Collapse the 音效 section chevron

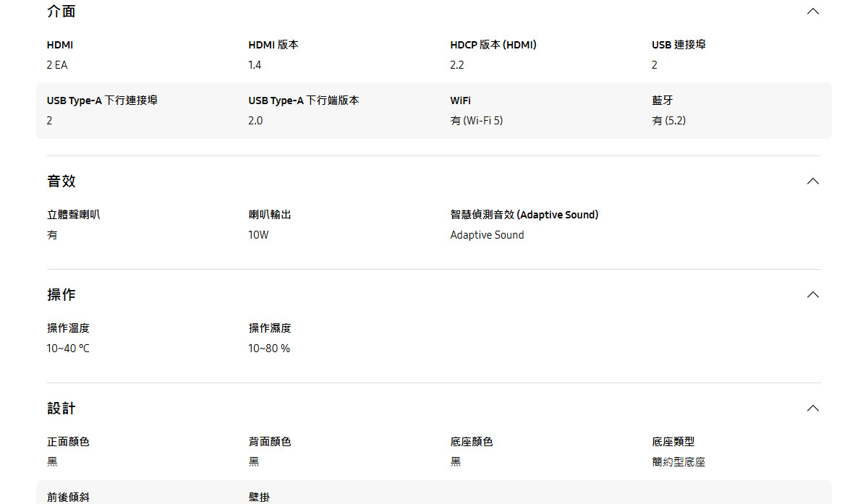[813, 181]
